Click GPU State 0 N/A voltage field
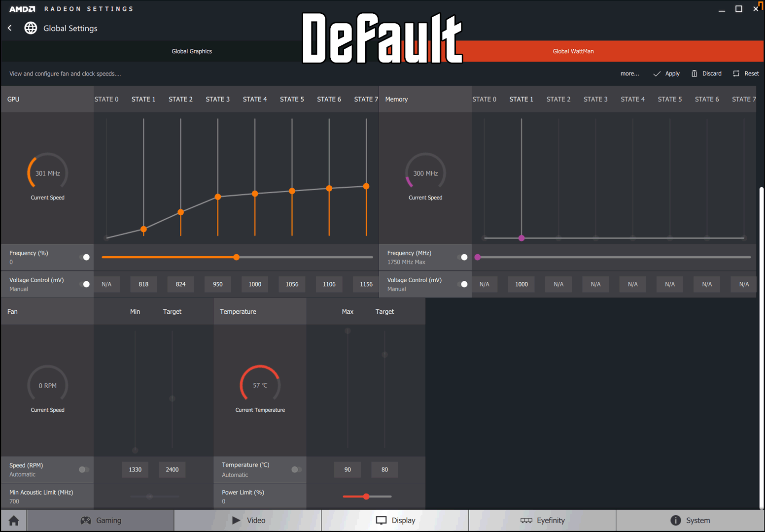 click(106, 284)
